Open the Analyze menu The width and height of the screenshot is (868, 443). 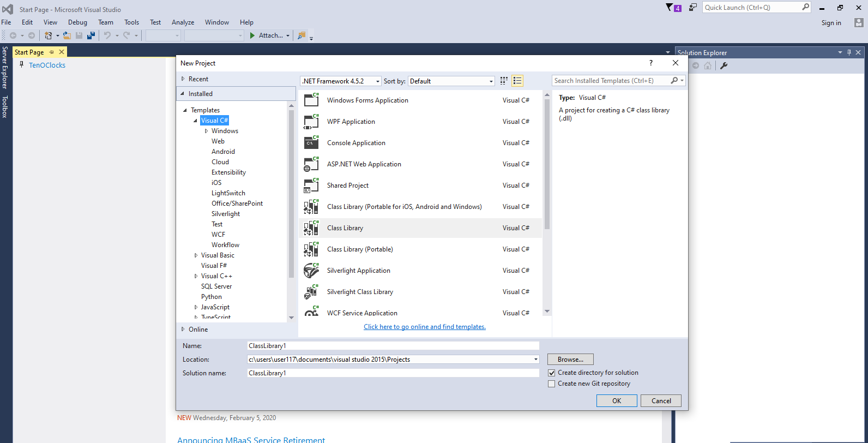pyautogui.click(x=183, y=22)
